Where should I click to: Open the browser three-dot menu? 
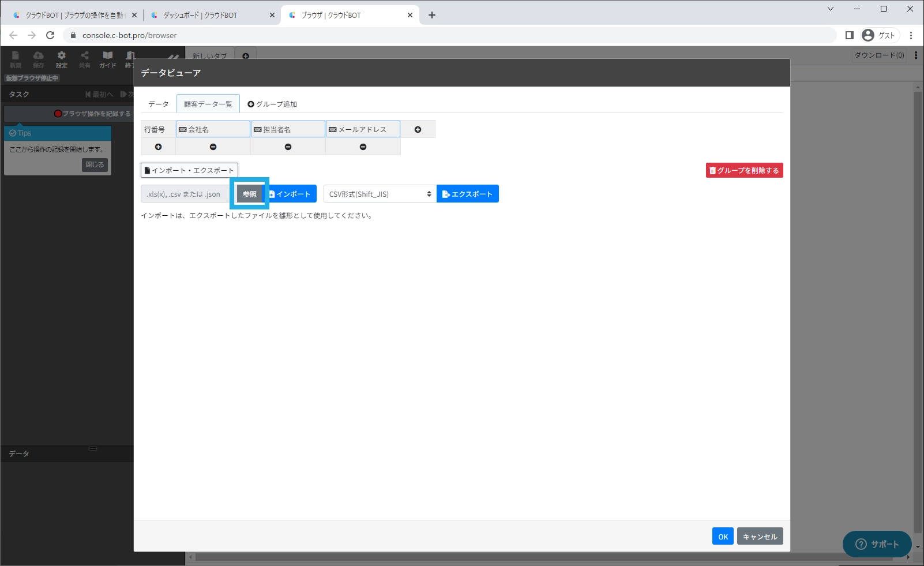point(911,35)
